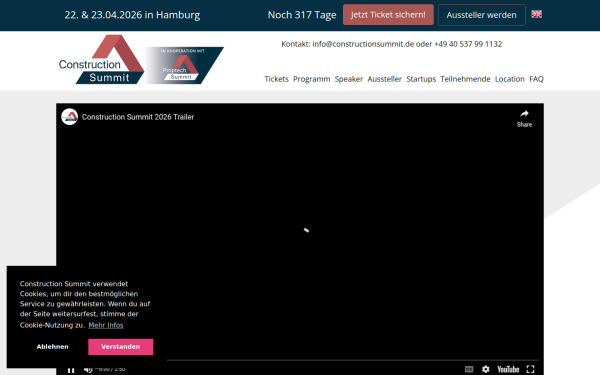Screen dimensions: 600x375
Task: Decline cookies with Ablehnen
Action: [x=52, y=347]
